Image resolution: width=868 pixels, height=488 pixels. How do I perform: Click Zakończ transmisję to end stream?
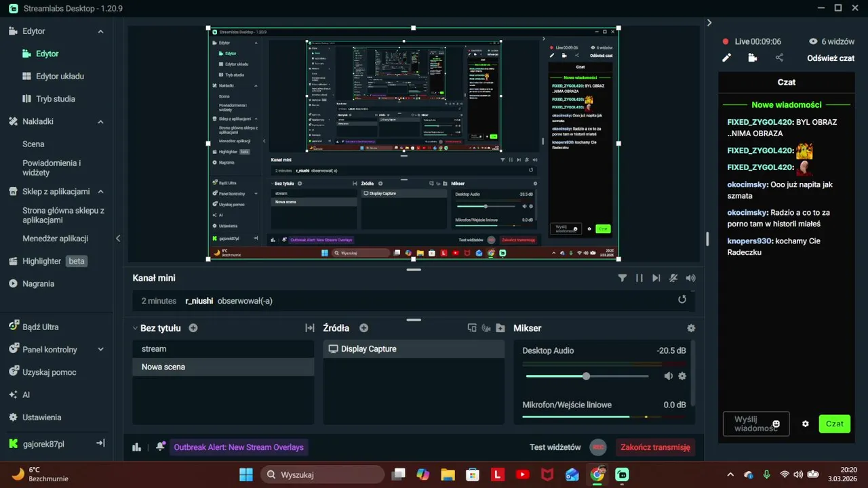655,447
